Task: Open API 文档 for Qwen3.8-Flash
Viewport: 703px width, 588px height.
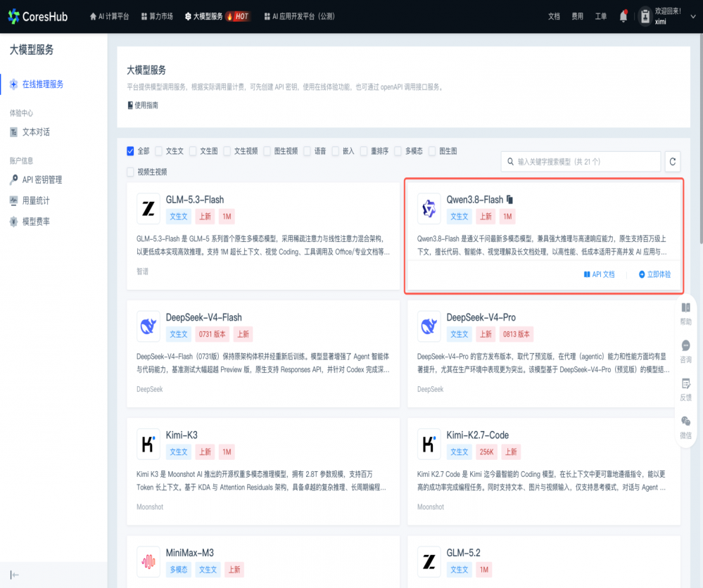Action: click(x=599, y=274)
